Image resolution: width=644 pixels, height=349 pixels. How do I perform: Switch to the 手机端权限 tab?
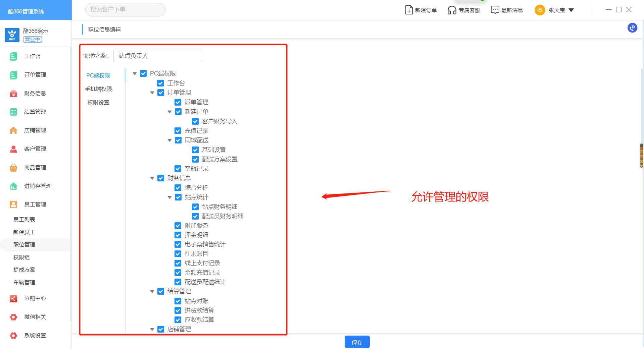[98, 89]
